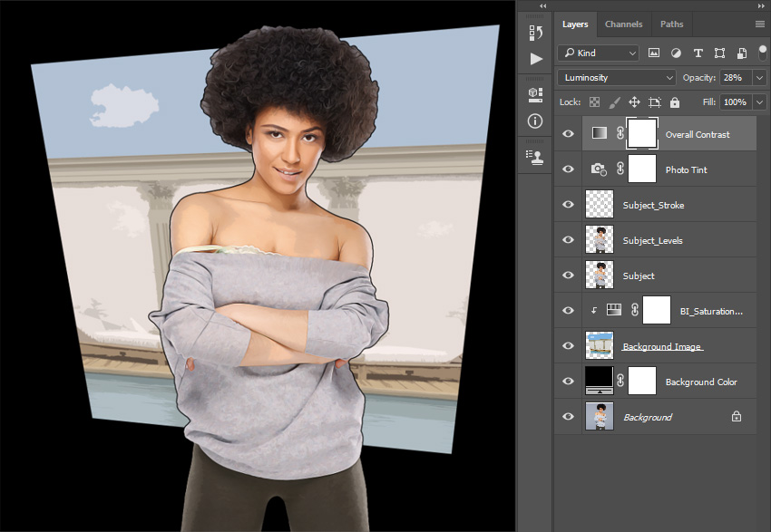Switch to the Paths tab
This screenshot has width=771, height=532.
[x=672, y=24]
